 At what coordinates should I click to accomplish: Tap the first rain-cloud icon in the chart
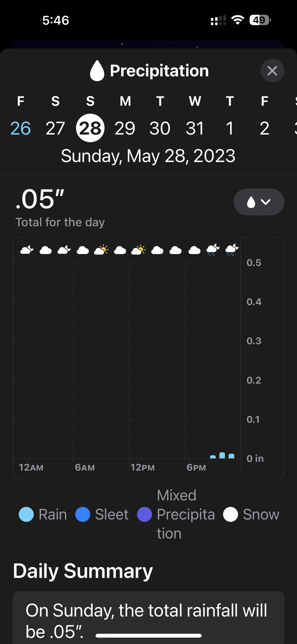[x=213, y=250]
